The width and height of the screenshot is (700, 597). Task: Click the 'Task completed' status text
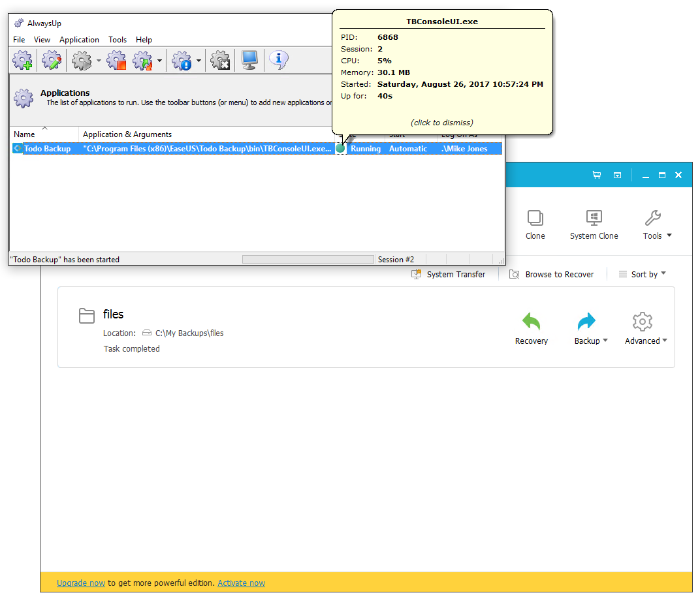pos(132,349)
